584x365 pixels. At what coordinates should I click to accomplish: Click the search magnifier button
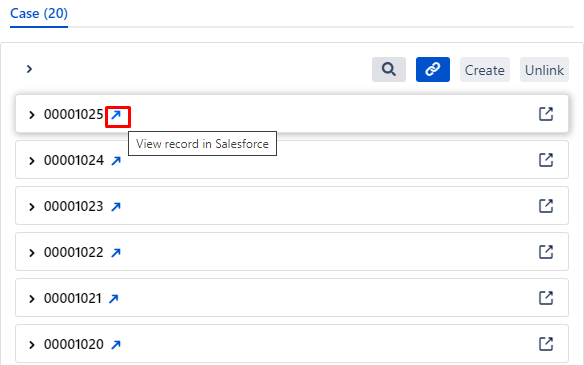388,69
